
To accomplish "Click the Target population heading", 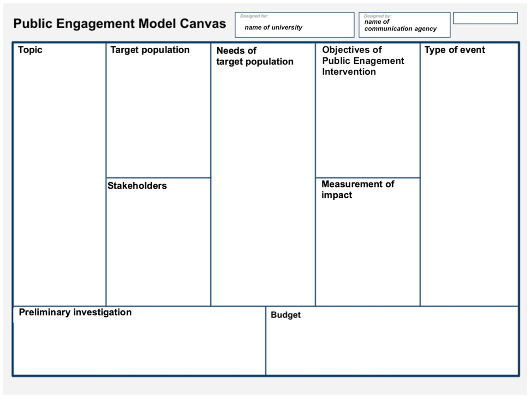I will [x=150, y=50].
